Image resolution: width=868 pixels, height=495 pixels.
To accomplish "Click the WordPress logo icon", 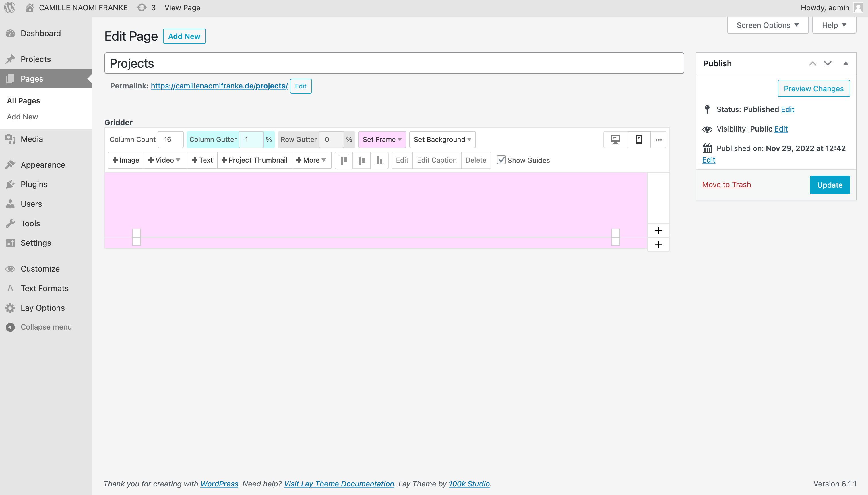I will point(10,7).
